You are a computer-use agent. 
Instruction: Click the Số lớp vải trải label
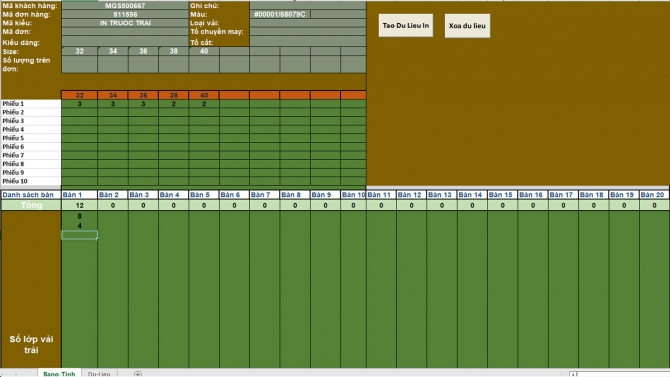click(31, 345)
